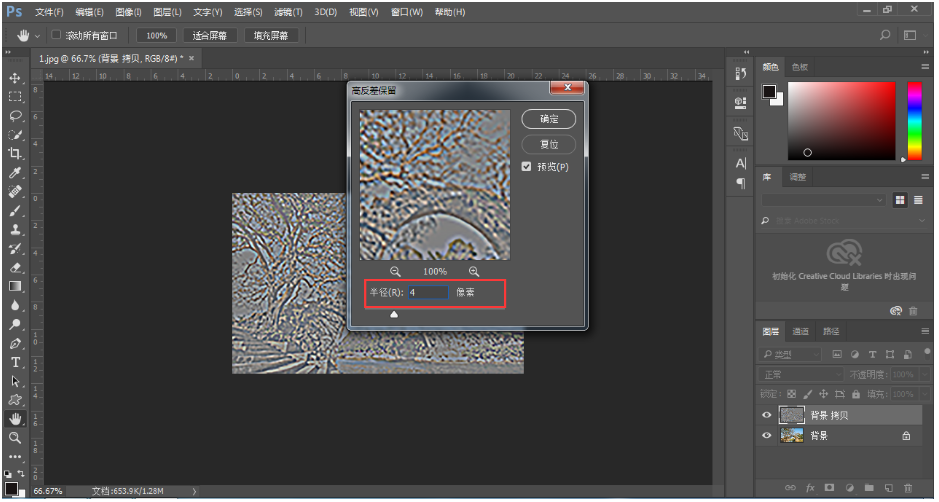Screen dimensions: 939x502
Task: Open the 滤镜(T) menu
Action: click(x=288, y=12)
